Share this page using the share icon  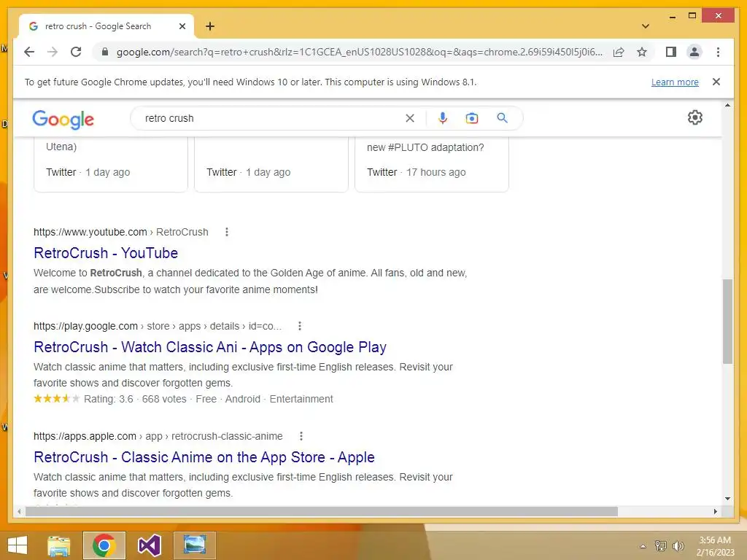coord(619,52)
